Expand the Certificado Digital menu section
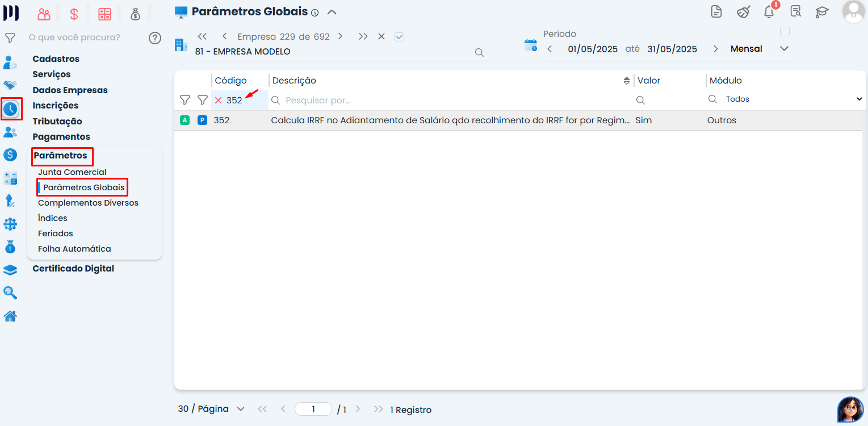The width and height of the screenshot is (868, 426). [73, 269]
